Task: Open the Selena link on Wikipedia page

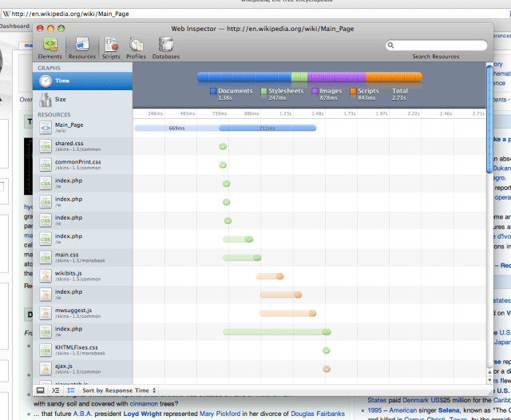Action: [x=449, y=410]
